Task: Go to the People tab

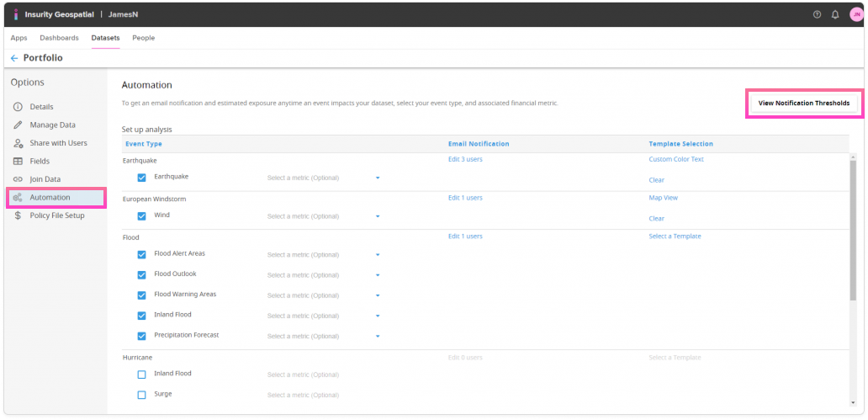Action: [x=143, y=38]
